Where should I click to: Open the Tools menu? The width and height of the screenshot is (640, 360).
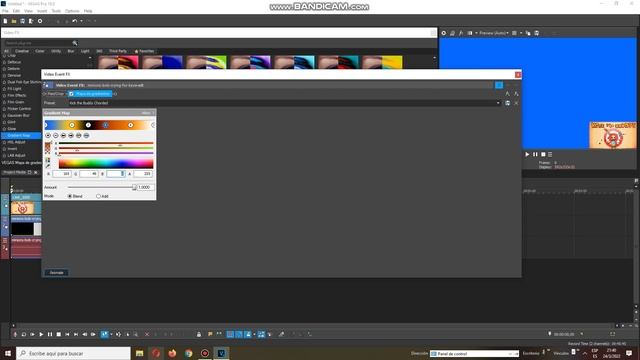pyautogui.click(x=56, y=11)
